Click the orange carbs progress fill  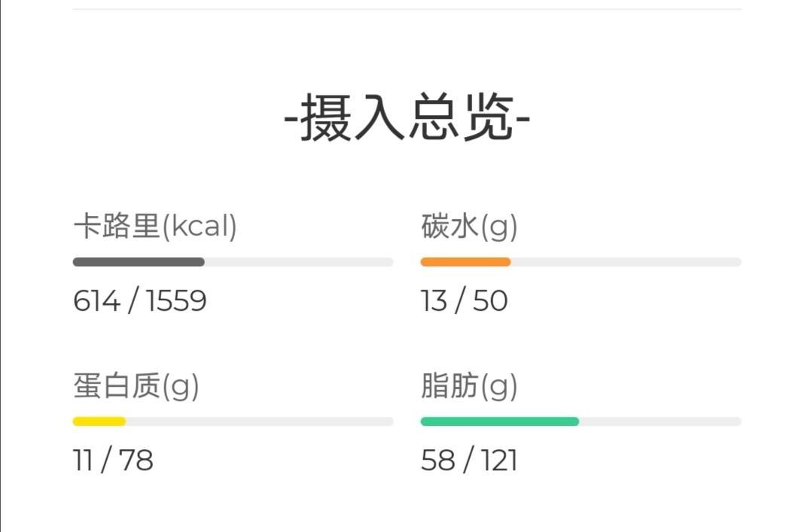465,262
